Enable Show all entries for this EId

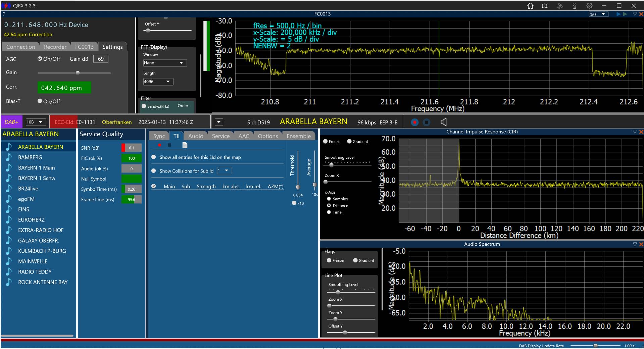pos(154,157)
